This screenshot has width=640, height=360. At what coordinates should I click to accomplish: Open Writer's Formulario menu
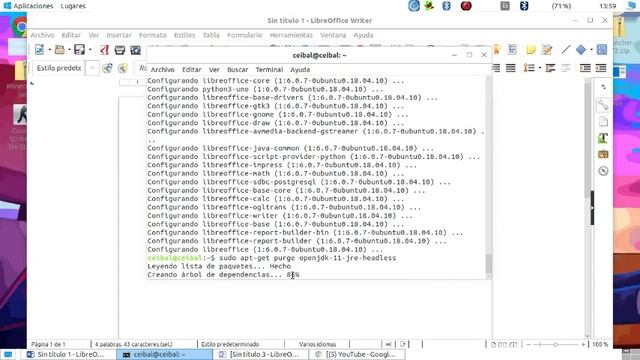[x=244, y=35]
